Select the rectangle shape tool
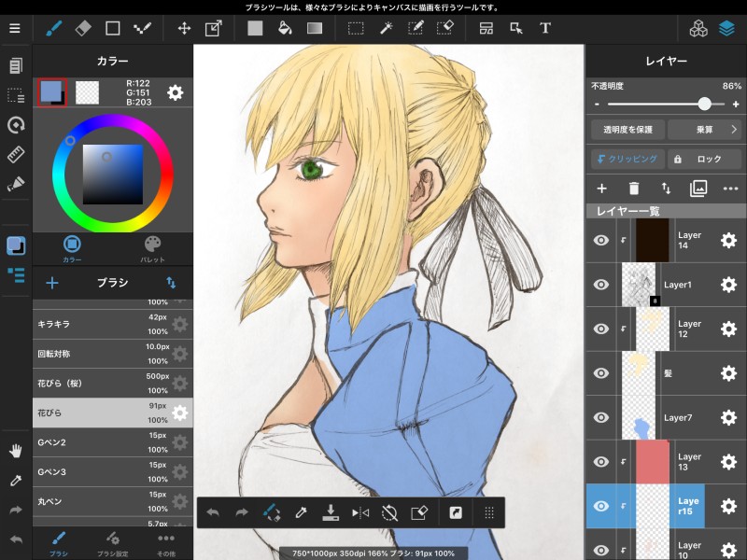Screen dimensions: 747x560 pyautogui.click(x=112, y=29)
